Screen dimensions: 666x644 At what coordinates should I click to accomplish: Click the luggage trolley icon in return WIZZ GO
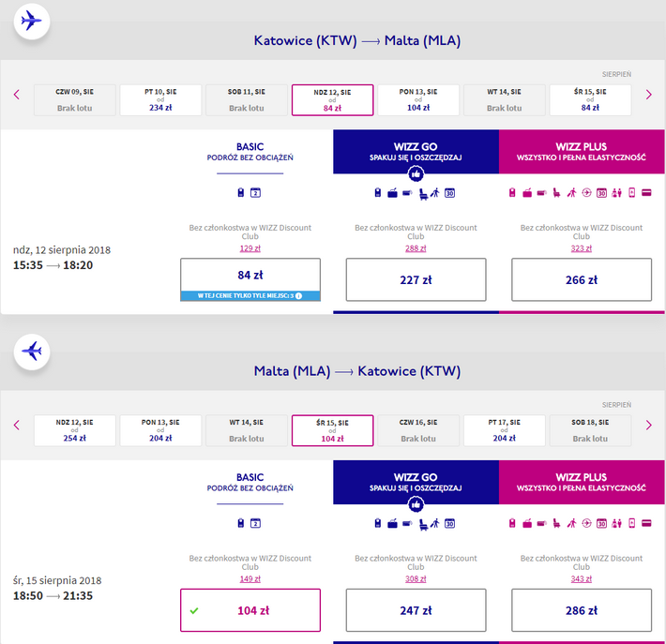[x=423, y=523]
